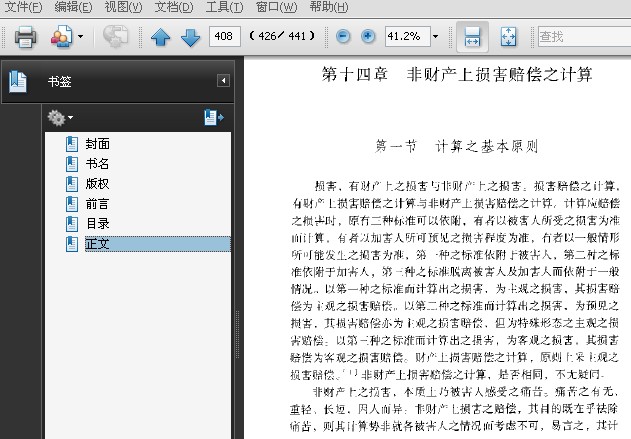631x439 pixels.
Task: Toggle fit full page view icon
Action: click(508, 37)
